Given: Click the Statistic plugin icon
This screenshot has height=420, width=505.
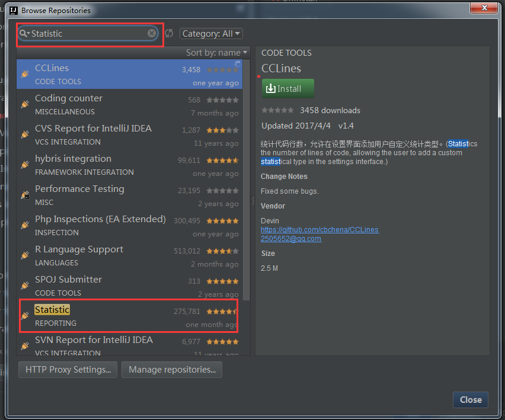Looking at the screenshot, I should coord(25,316).
